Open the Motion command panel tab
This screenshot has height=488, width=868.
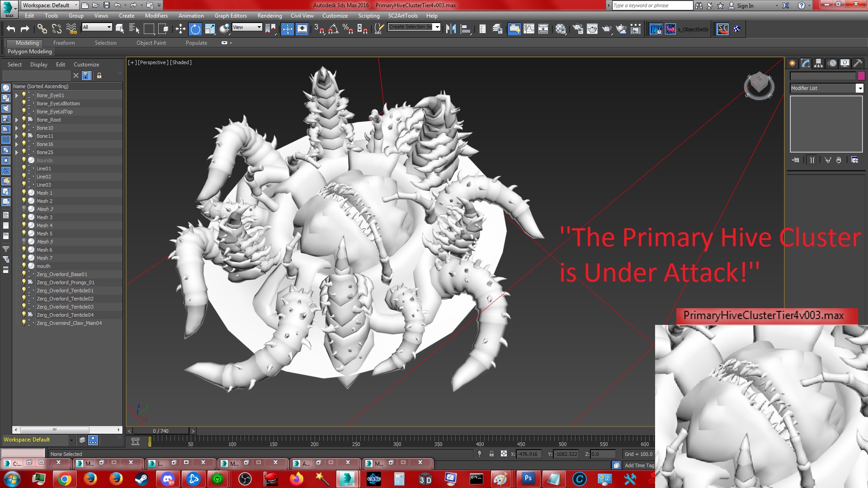click(832, 63)
